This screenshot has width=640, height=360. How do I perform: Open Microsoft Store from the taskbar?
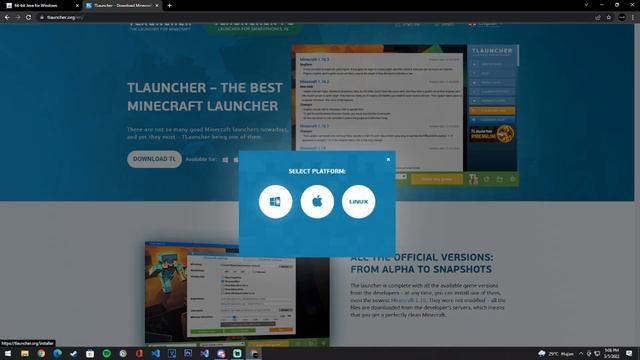pos(90,353)
